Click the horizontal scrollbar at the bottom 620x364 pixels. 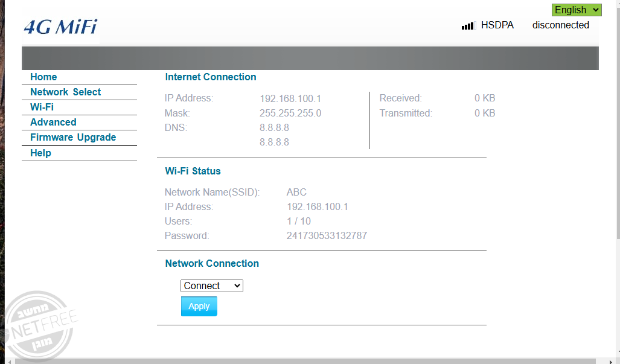click(302, 361)
